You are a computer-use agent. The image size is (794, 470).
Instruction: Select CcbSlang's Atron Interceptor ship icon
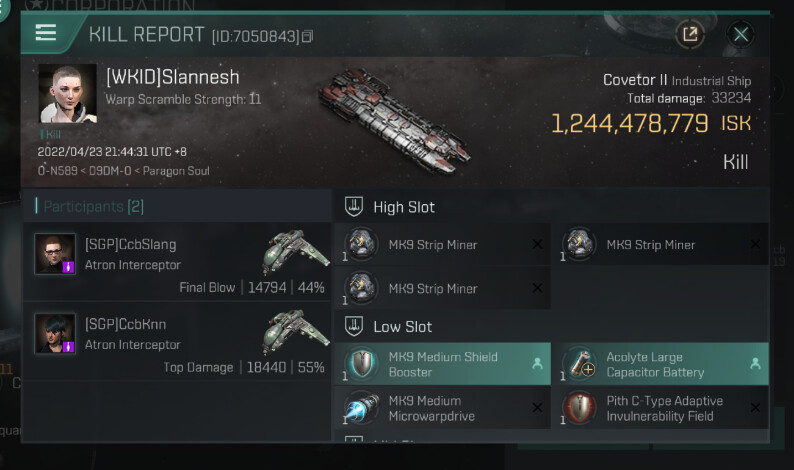[x=296, y=253]
